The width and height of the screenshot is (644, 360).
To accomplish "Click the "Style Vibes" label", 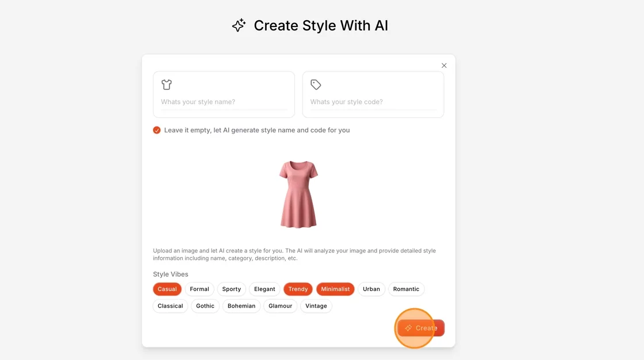I will tap(170, 274).
